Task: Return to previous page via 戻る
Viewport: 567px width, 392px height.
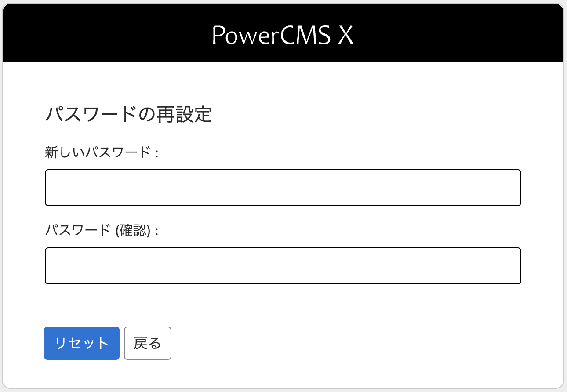Action: point(148,343)
